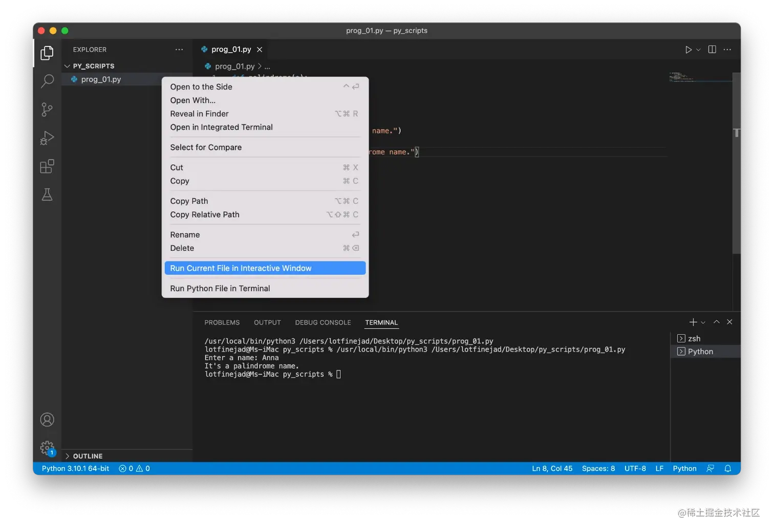Open the Testing flask view
The height and width of the screenshot is (532, 774).
pos(47,194)
